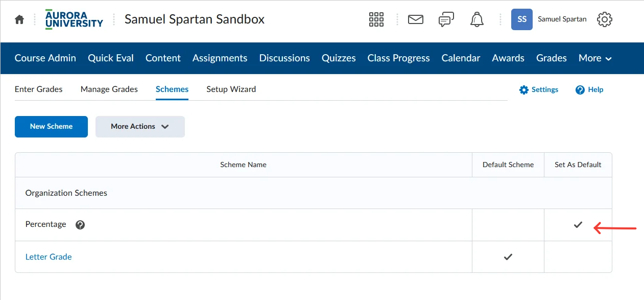Go to the home icon
This screenshot has height=300, width=644.
(19, 19)
